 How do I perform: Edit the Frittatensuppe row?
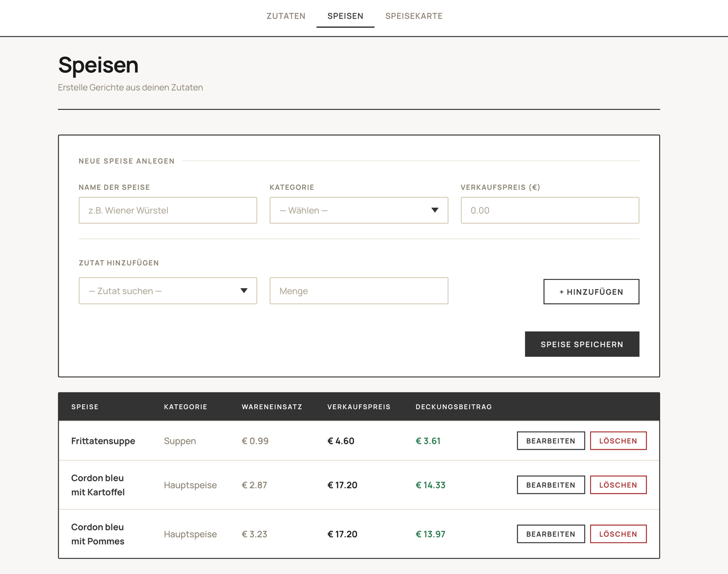(551, 441)
